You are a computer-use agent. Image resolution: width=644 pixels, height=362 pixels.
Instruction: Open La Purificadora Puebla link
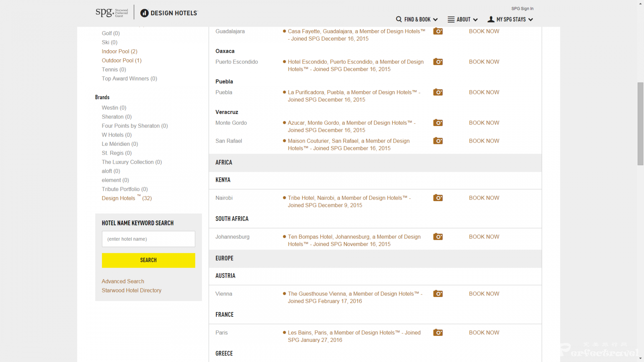(354, 96)
